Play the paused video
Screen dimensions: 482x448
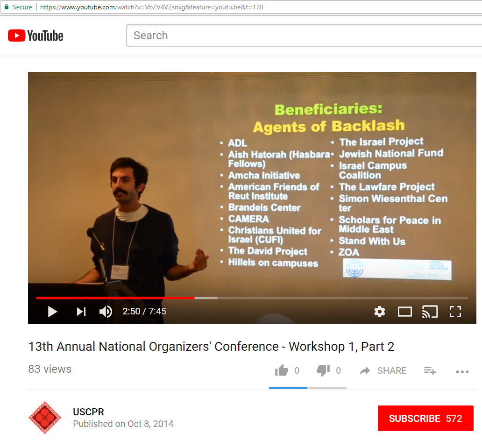[53, 312]
